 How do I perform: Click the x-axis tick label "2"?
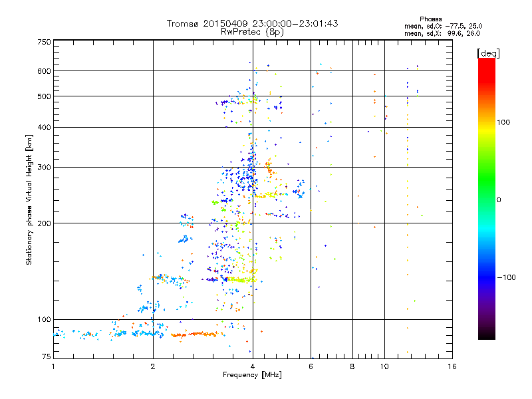(x=153, y=366)
